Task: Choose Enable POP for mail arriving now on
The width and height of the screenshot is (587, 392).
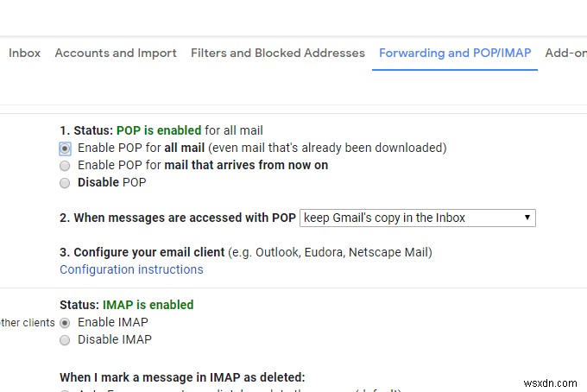Action: pos(66,165)
